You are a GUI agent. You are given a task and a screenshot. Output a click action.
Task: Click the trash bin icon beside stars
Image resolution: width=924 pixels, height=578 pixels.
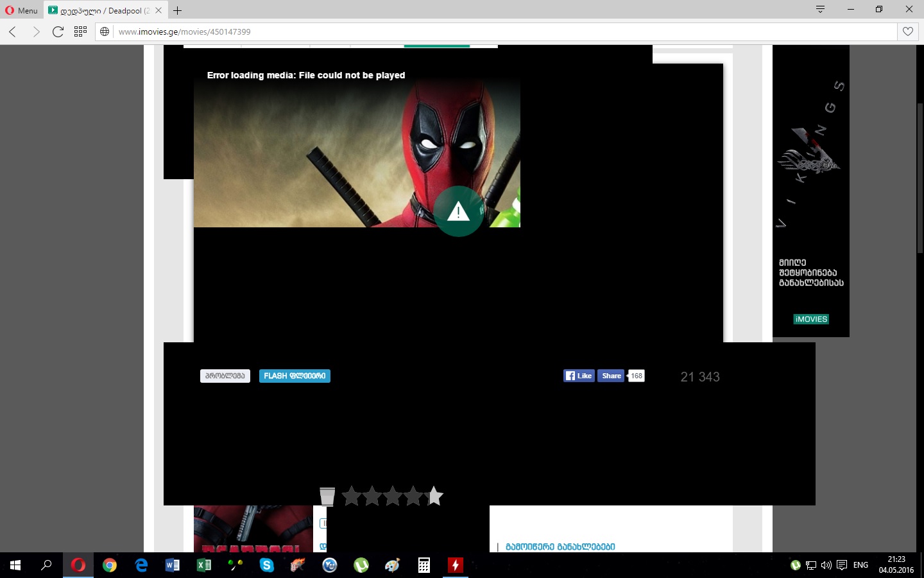point(327,496)
